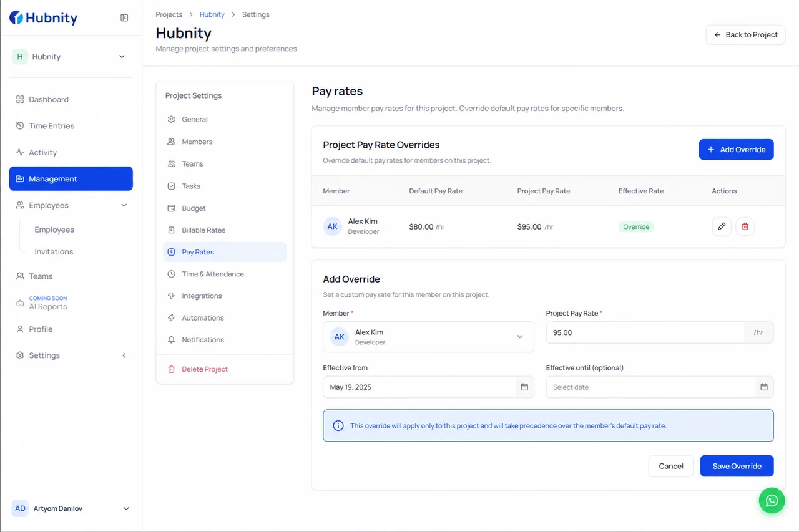This screenshot has height=532, width=799.
Task: Collapse the Employees submenu chevron
Action: (x=124, y=205)
